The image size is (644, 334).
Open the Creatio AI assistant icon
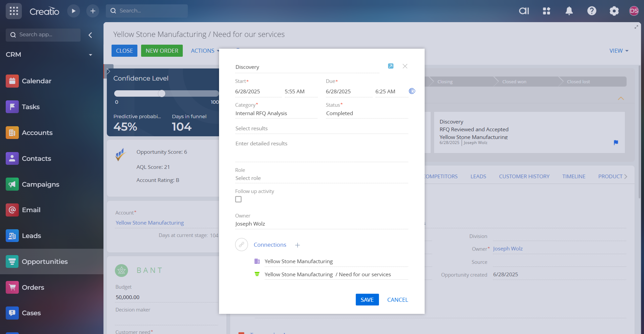click(524, 11)
